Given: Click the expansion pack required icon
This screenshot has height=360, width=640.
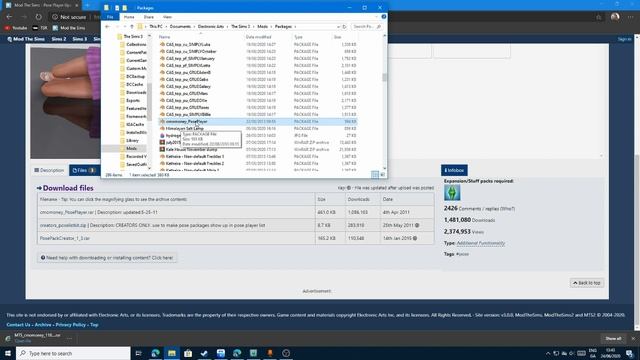Looking at the screenshot, I should pos(452,193).
